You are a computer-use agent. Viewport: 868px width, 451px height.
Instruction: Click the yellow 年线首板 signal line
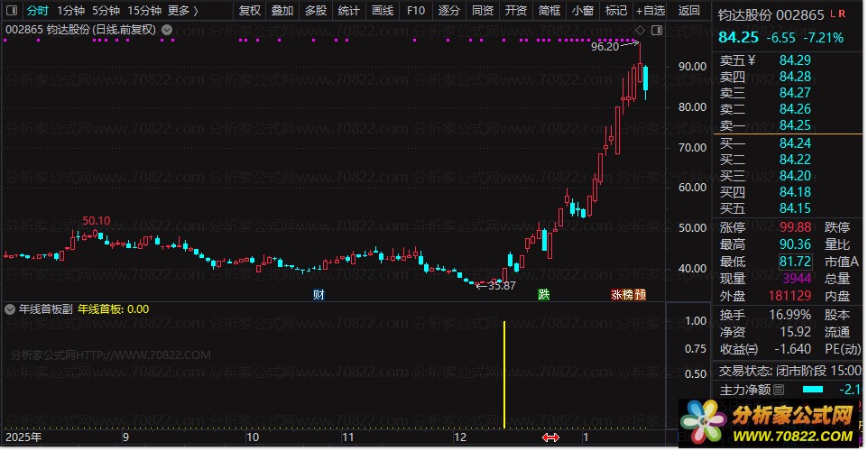[504, 374]
